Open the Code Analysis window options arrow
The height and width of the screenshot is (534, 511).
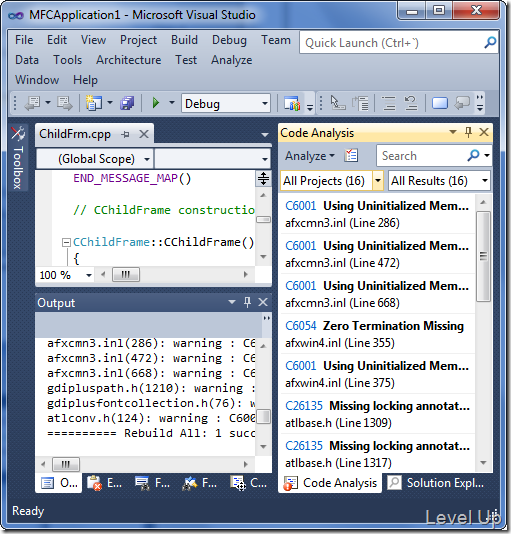coord(453,132)
